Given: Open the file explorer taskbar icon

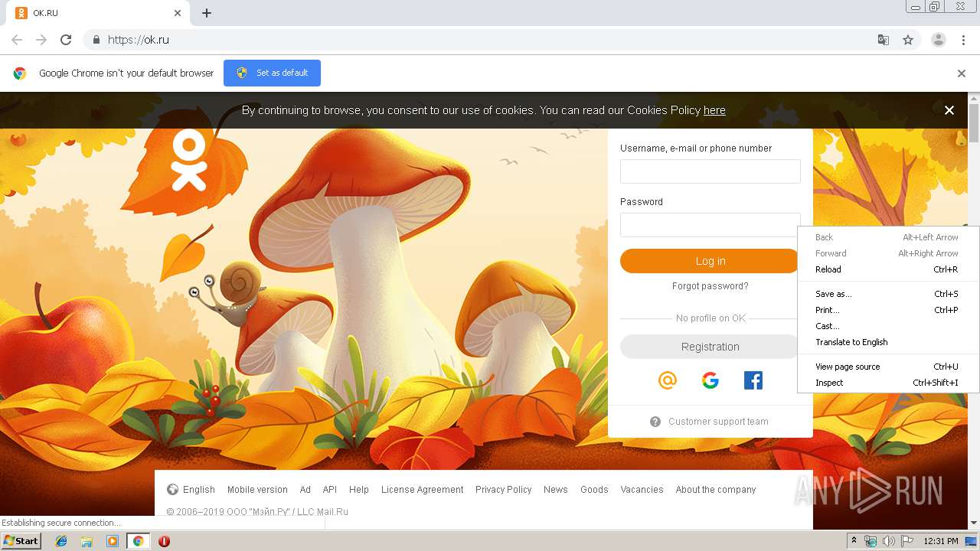Looking at the screenshot, I should point(87,541).
